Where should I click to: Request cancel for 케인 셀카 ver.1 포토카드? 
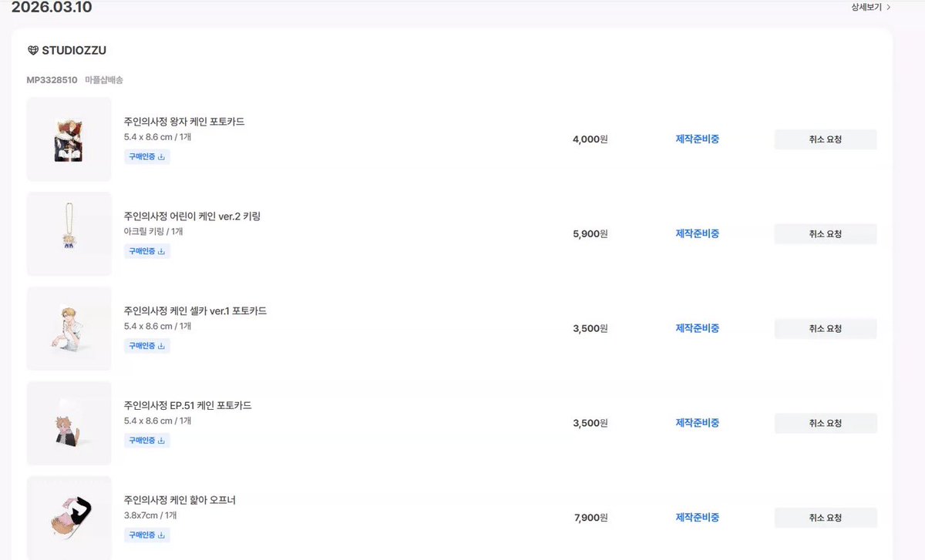point(826,329)
